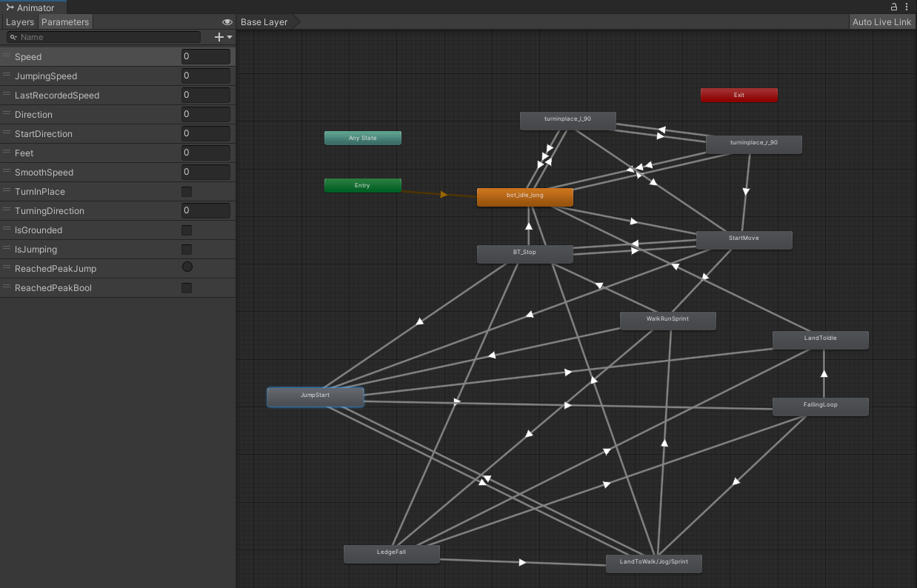Switch to the Parameters tab
The height and width of the screenshot is (588, 917).
[x=65, y=22]
